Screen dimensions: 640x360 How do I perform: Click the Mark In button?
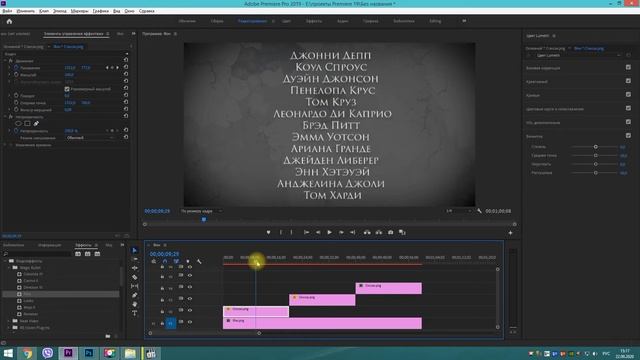281,232
